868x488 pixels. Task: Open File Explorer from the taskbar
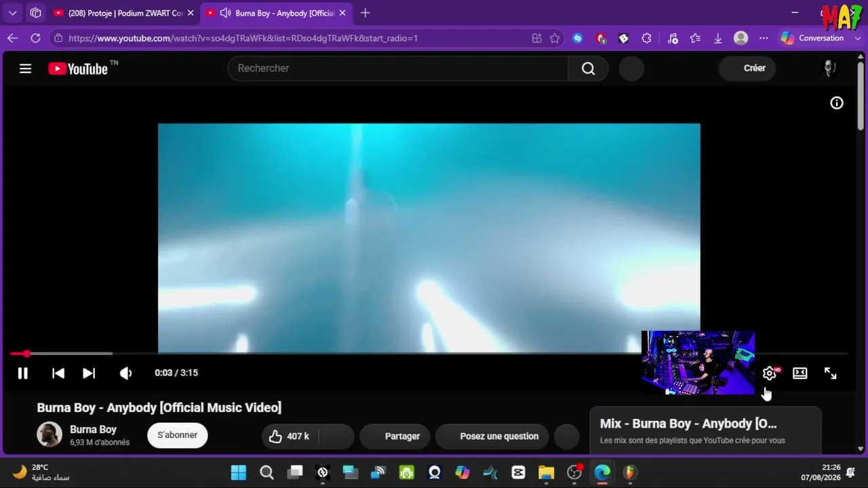[546, 472]
